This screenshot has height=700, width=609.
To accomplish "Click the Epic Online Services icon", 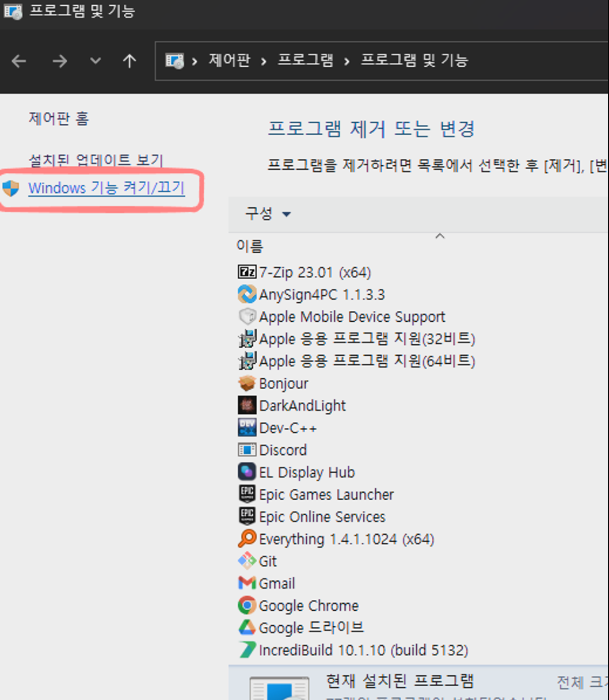I will click(x=247, y=516).
